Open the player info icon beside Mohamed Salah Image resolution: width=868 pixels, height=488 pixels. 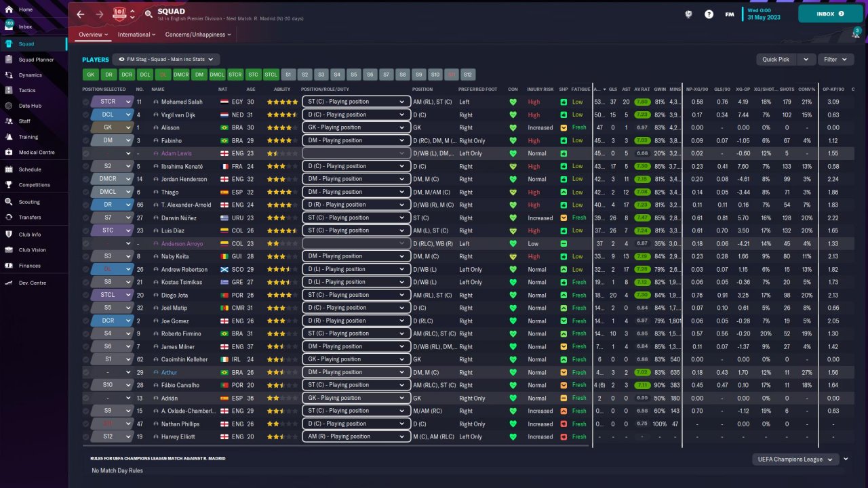coord(156,102)
